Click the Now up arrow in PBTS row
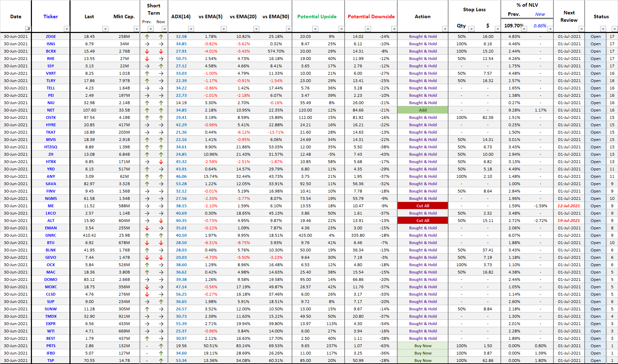Image resolution: width=618 pixels, height=364 pixels. [x=161, y=346]
